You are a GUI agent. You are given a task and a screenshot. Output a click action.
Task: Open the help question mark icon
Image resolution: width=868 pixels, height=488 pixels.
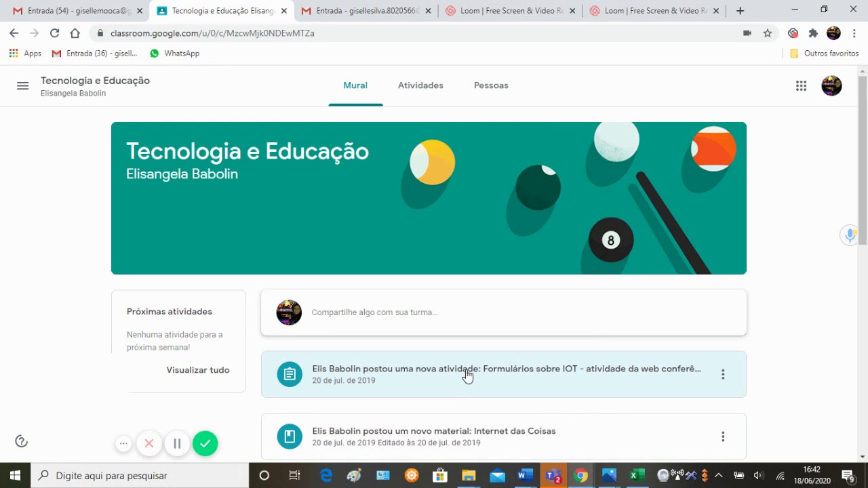tap(22, 441)
